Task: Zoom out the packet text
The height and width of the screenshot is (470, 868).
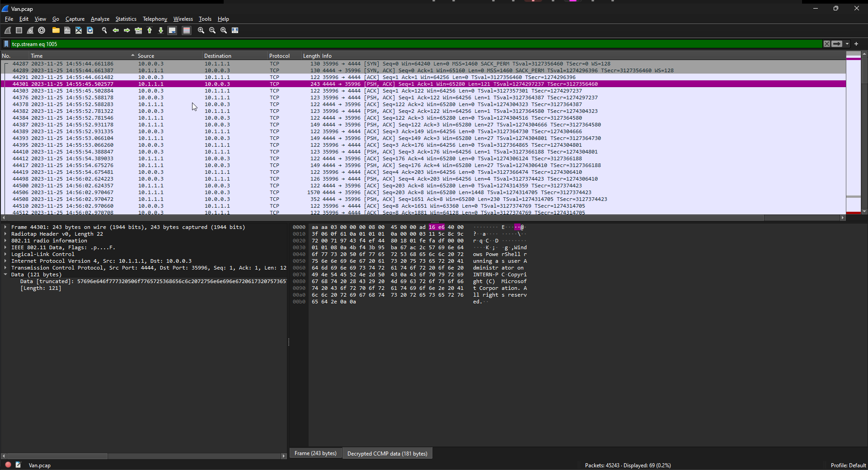Action: point(212,30)
